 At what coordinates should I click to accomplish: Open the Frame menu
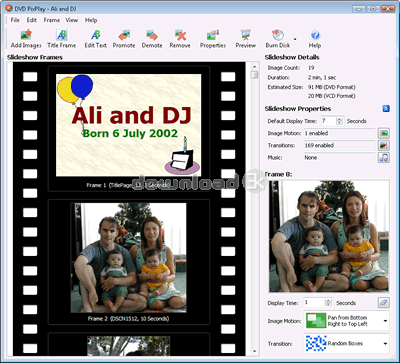[52, 20]
